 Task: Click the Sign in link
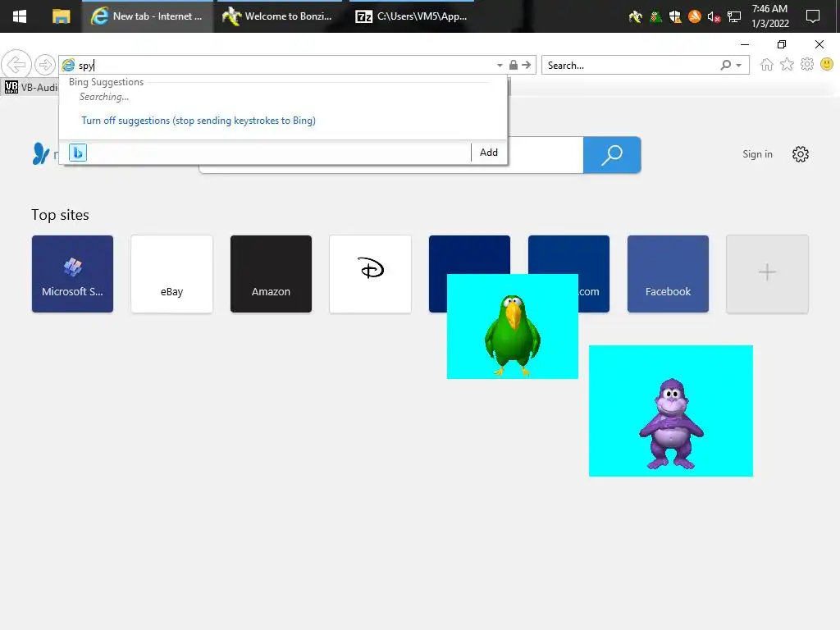click(x=757, y=154)
